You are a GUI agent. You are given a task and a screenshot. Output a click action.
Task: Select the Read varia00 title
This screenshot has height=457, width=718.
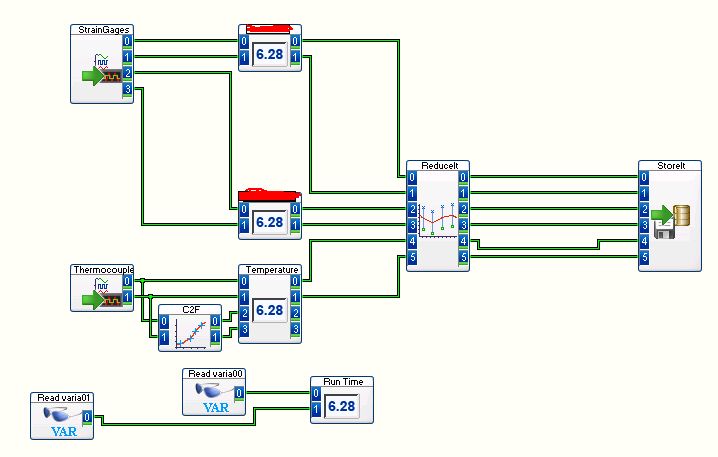coord(215,374)
